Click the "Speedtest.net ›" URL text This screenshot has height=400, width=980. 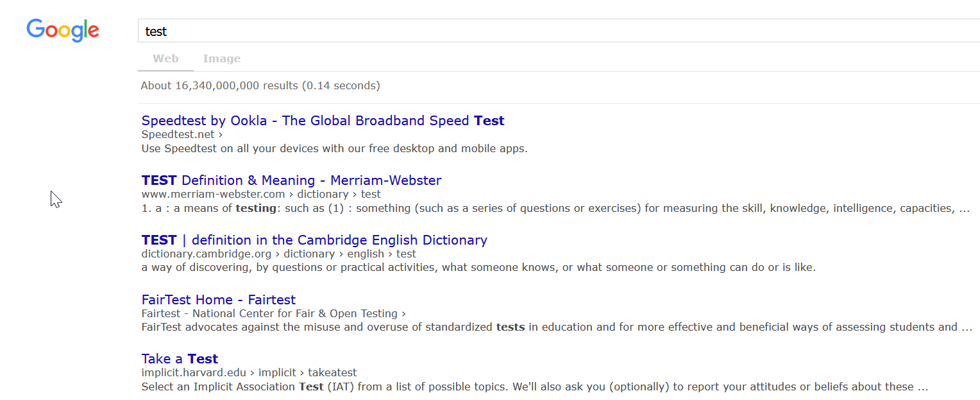tap(182, 135)
